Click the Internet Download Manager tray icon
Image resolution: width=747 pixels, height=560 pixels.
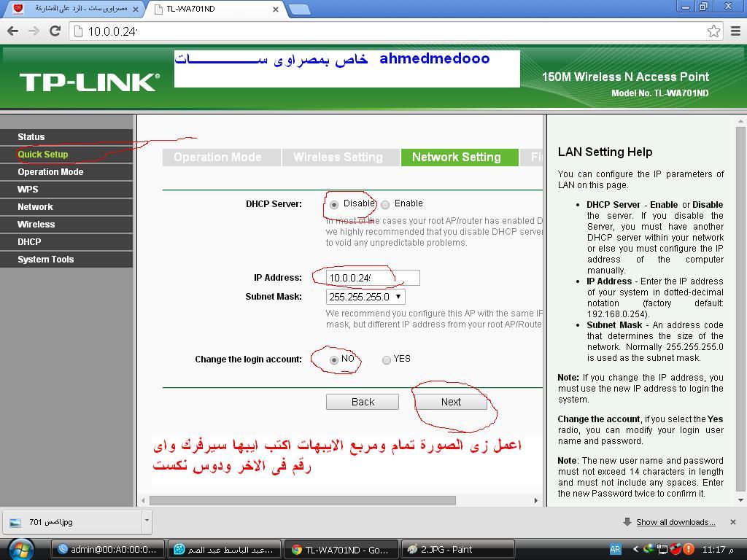point(649,550)
